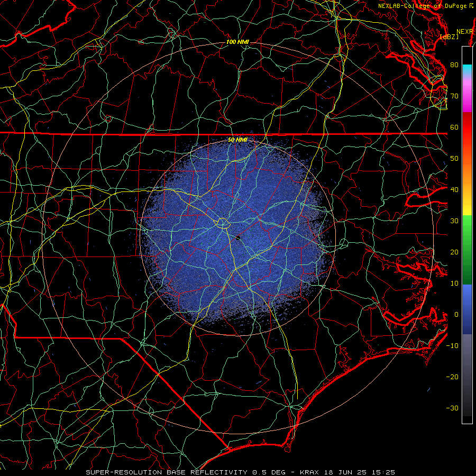
Task: Click the -20 value on dBZ scale
Action: (452, 377)
